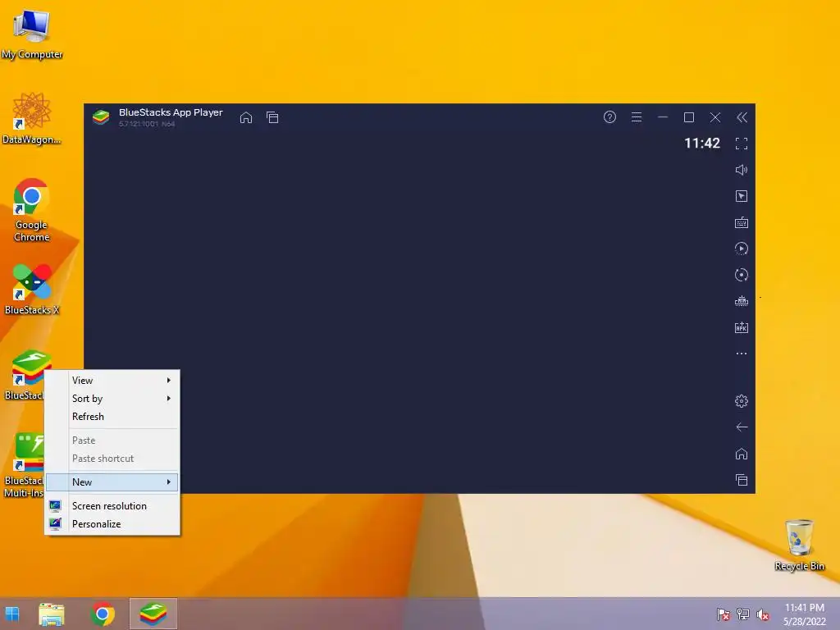Select the Recycle Bin icon

(x=799, y=545)
